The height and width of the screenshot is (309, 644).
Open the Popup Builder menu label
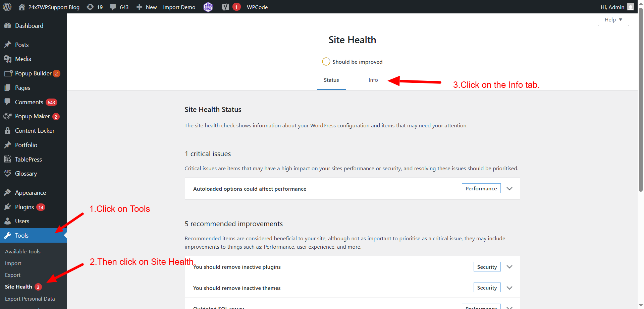pos(33,73)
